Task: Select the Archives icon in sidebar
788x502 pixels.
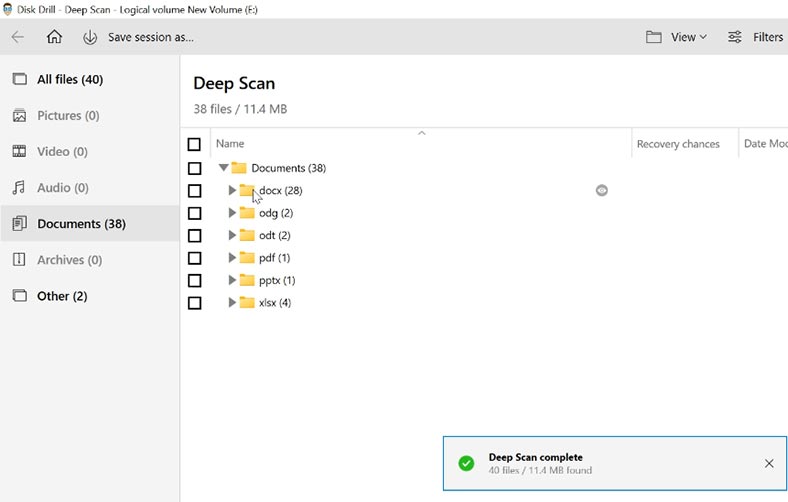Action: pyautogui.click(x=19, y=260)
